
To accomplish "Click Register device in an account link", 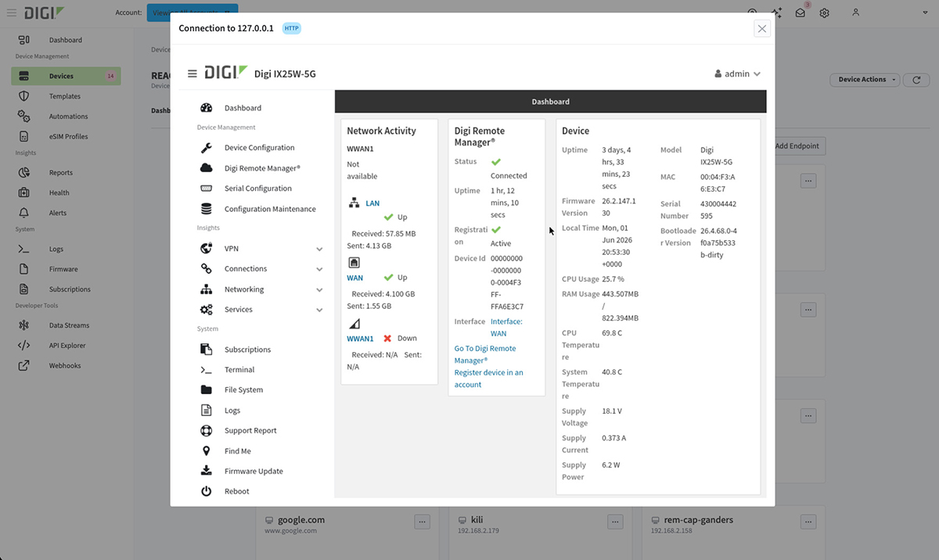I will pyautogui.click(x=489, y=379).
